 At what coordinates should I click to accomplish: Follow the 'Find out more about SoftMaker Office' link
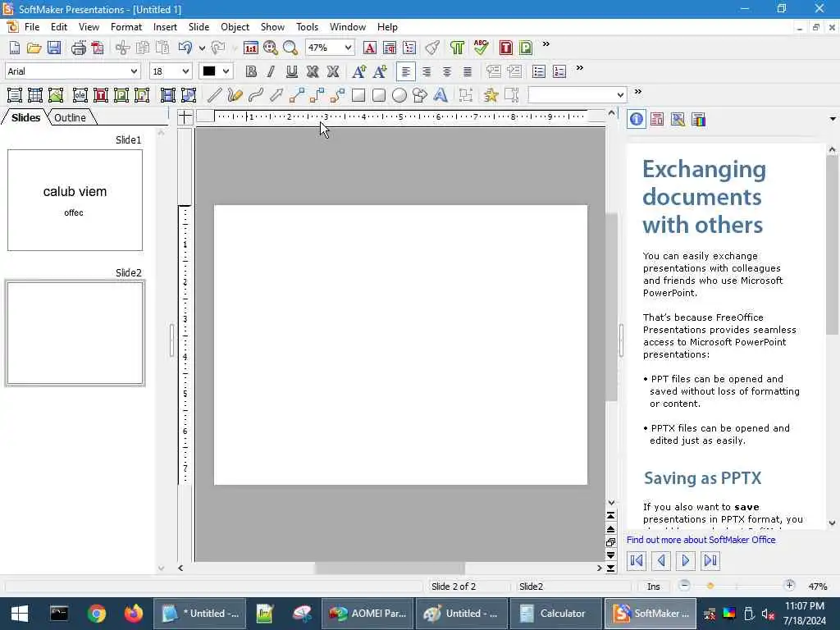(701, 540)
